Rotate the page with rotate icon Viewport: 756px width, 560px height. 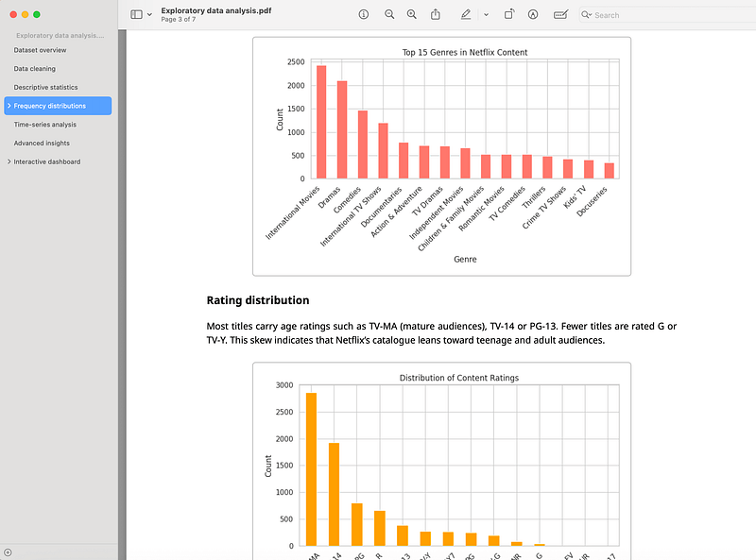[508, 14]
